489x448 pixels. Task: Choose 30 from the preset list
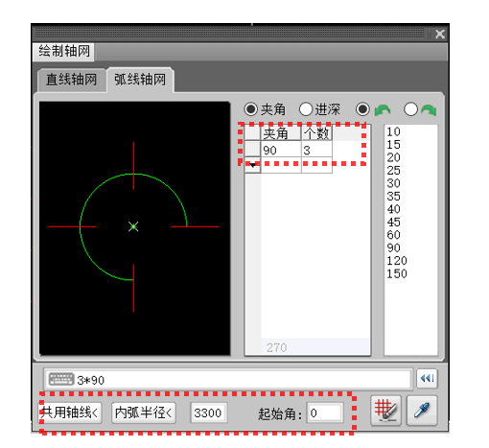393,183
